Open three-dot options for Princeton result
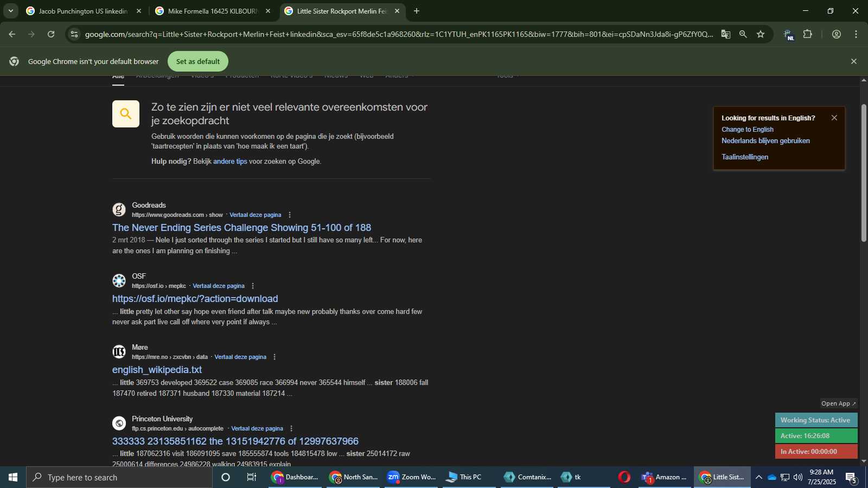 291,429
